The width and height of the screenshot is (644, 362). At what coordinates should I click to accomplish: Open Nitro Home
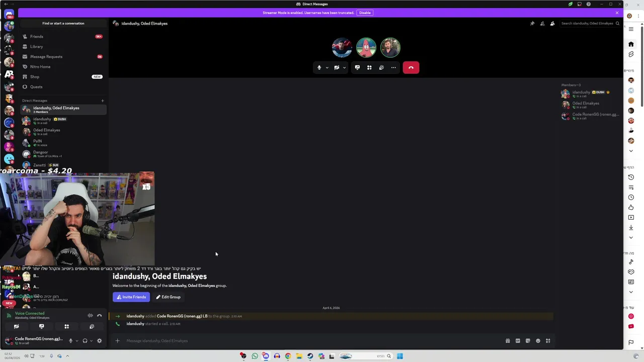(x=63, y=66)
